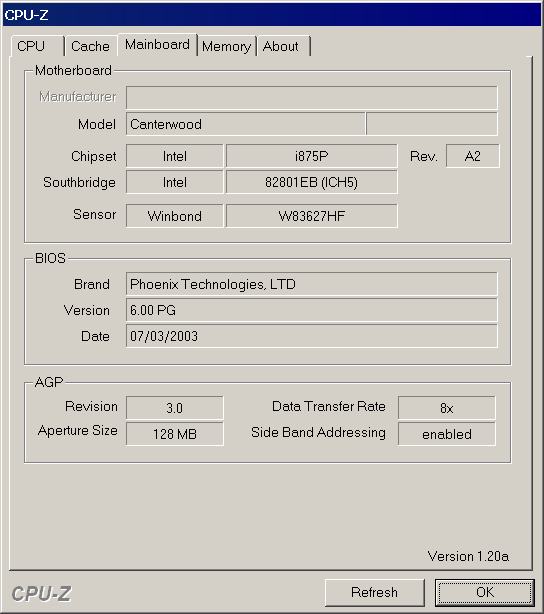Screen dimensions: 544x614
Task: Click the empty field beside the Model value
Action: (432, 124)
